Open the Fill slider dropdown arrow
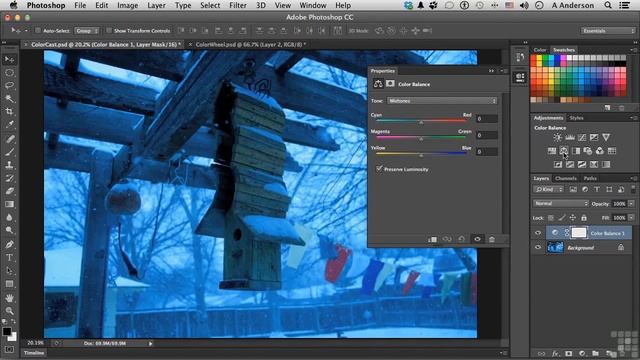The width and height of the screenshot is (640, 360). (631, 218)
